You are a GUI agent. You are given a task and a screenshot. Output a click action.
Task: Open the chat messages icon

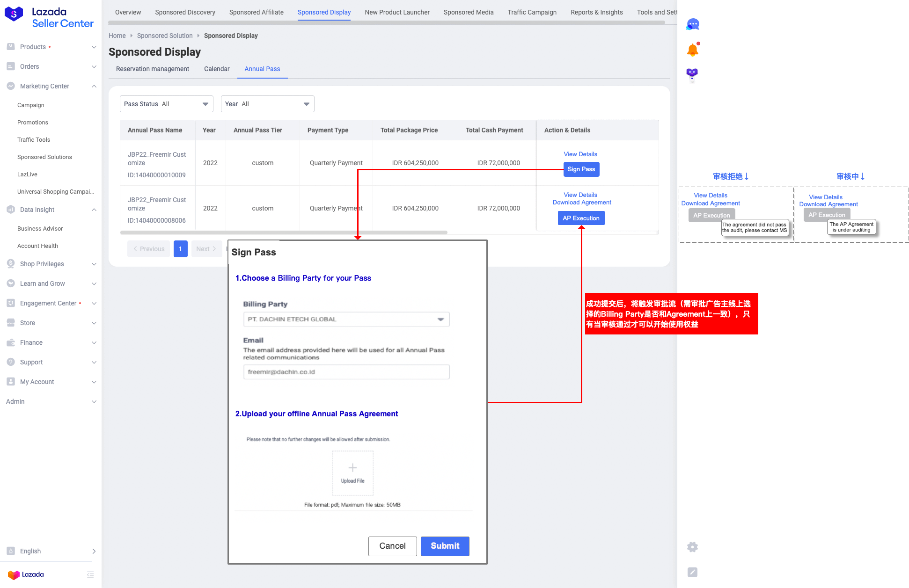pos(693,24)
